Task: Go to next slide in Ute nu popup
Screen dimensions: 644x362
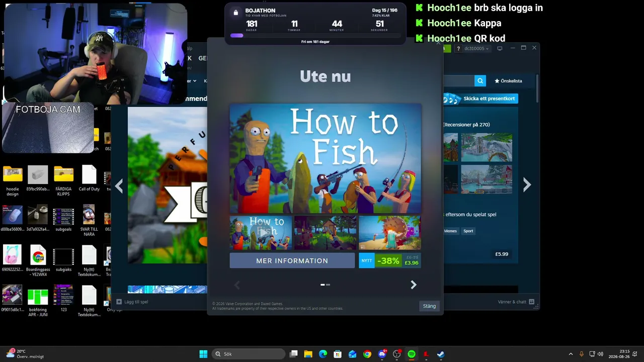Action: pos(414,285)
